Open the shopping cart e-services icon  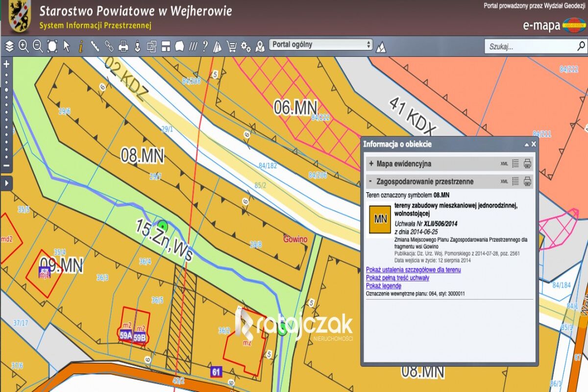coord(232,46)
